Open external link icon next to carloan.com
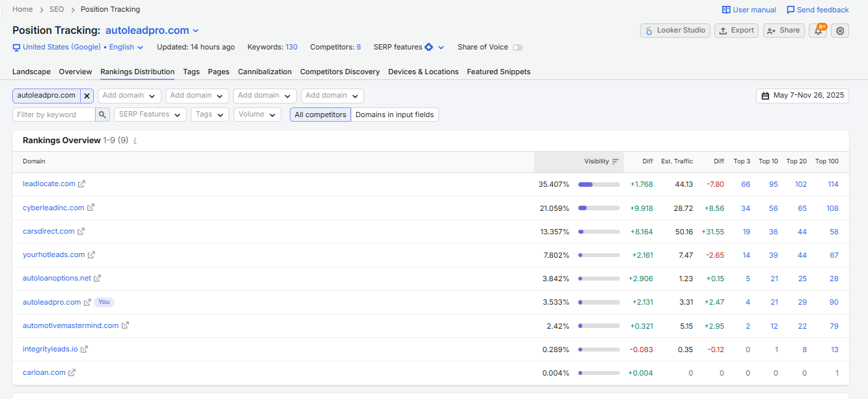 [72, 372]
